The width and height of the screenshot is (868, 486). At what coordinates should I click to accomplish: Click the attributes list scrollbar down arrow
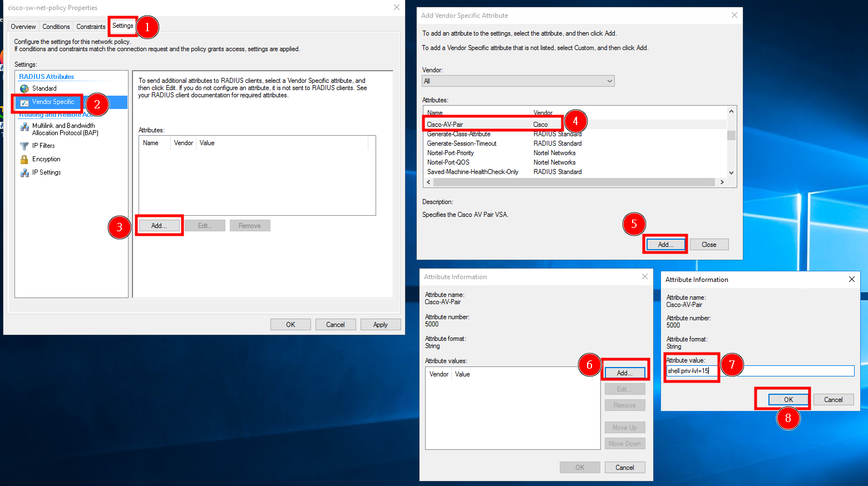coord(731,173)
